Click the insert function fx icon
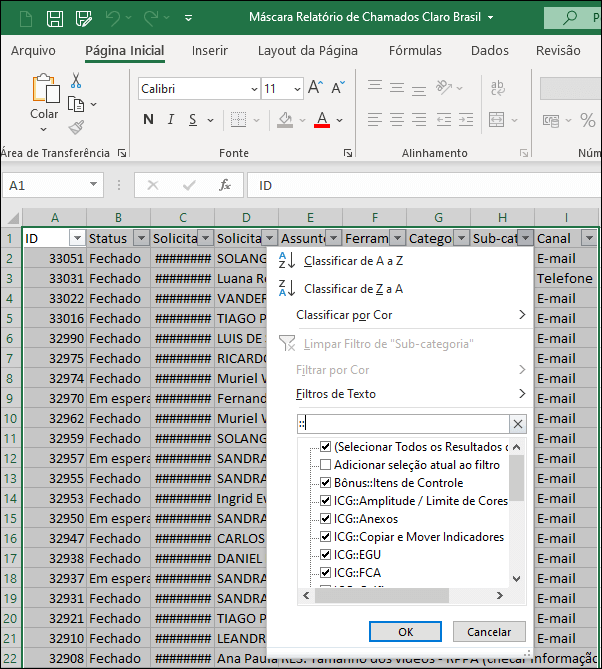Screen dimensions: 602x669 point(224,185)
